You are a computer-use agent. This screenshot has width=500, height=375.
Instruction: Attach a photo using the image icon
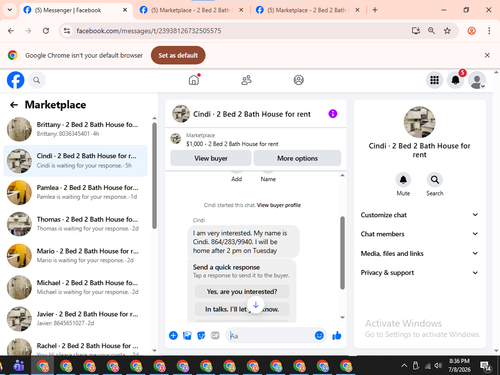pos(187,335)
